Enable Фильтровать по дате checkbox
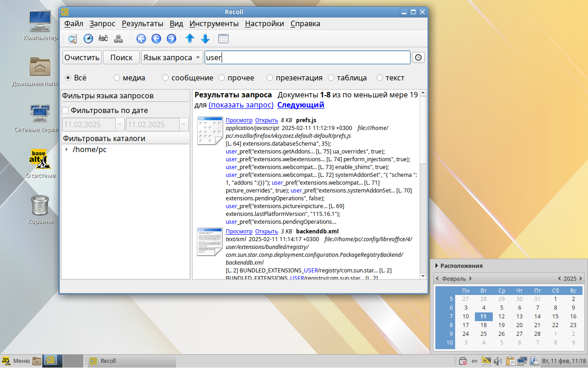The height and width of the screenshot is (368, 588). pos(65,110)
